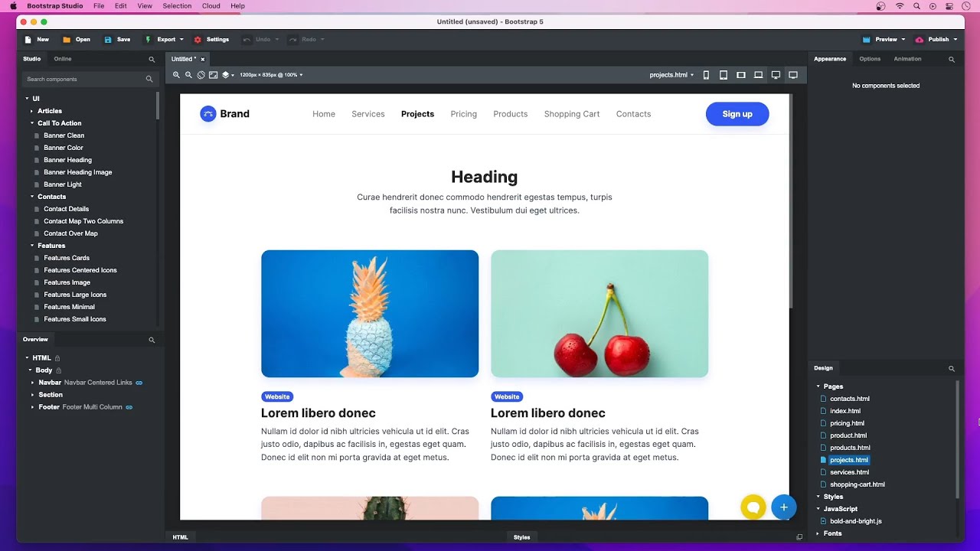Viewport: 980px width, 551px height.
Task: Open shopping-cart.html in the Design panel
Action: coord(857,484)
